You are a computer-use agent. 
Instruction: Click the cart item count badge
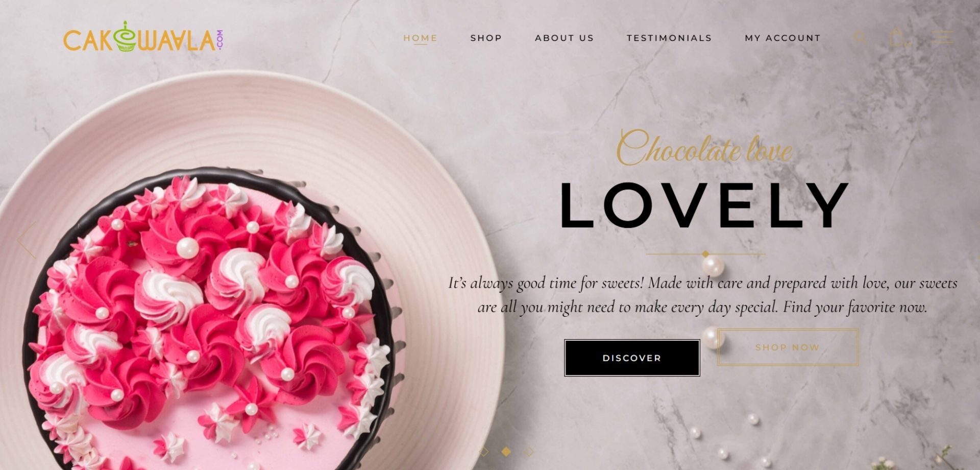908,44
